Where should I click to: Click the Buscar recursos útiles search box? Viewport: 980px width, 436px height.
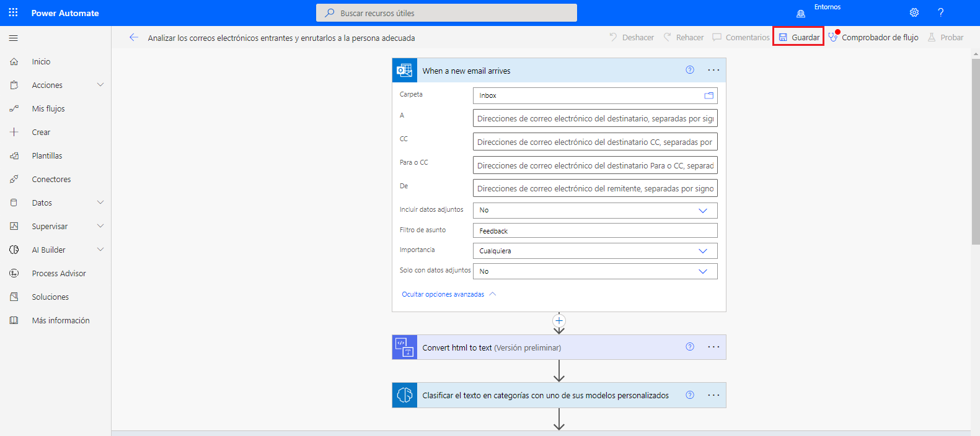tap(446, 12)
